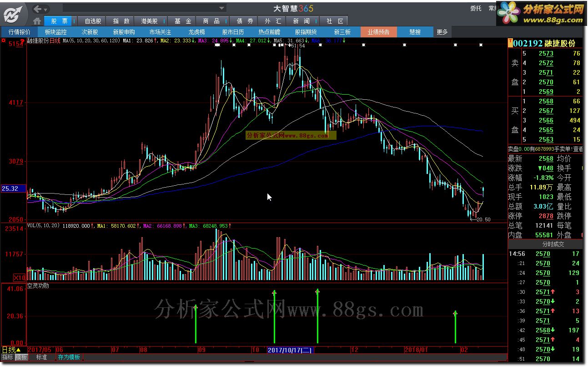Viewport: 588px width, 367px height.
Task: Click the sell 5 price 2573
Action: tap(546, 54)
